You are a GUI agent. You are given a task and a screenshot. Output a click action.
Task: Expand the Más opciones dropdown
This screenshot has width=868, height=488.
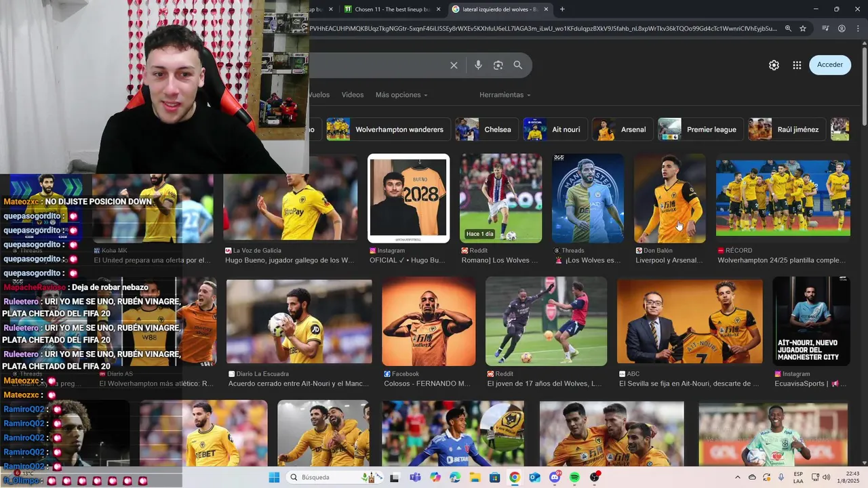[401, 95]
